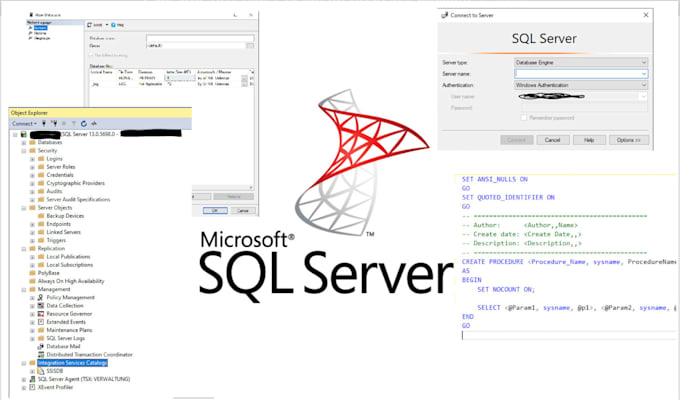Expand the Databases node

[24, 143]
